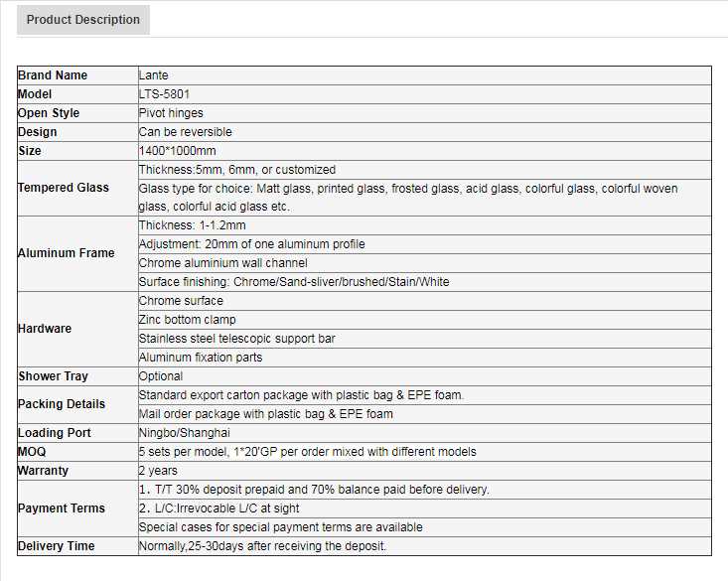Click the Delivery Time row label

pos(58,546)
